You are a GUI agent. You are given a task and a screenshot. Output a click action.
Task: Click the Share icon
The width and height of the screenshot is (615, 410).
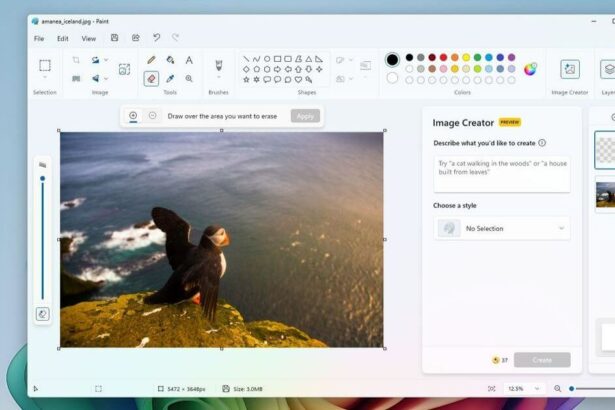coord(135,38)
